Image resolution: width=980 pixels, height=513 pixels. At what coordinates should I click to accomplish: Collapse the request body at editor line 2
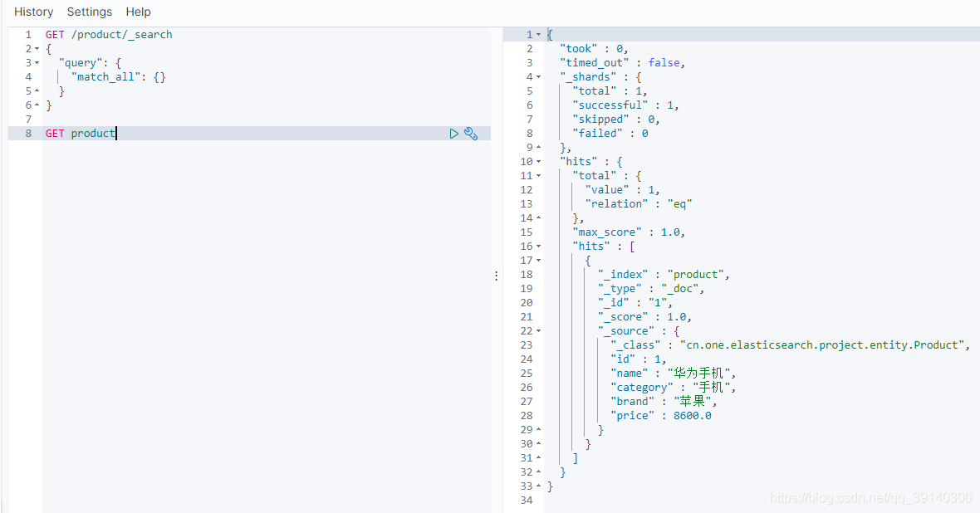pos(37,49)
